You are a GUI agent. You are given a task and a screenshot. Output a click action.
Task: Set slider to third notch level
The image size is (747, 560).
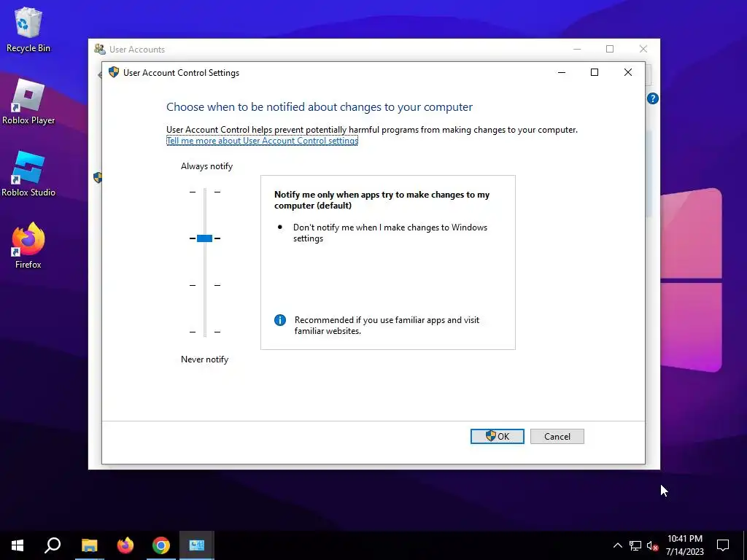tap(205, 285)
